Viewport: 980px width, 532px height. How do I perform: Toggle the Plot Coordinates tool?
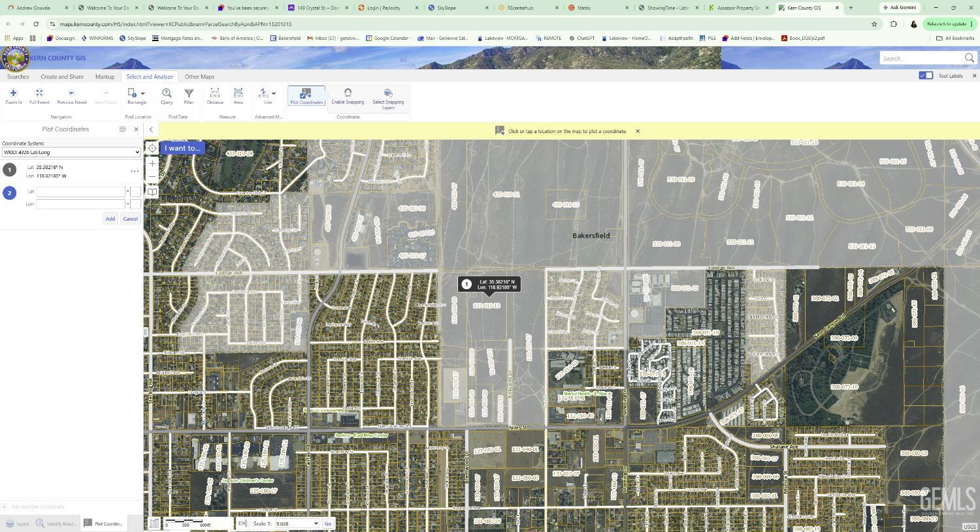point(306,97)
